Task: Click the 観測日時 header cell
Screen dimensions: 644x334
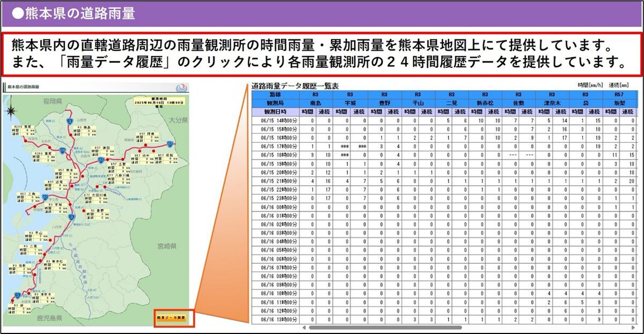Action: [275, 111]
